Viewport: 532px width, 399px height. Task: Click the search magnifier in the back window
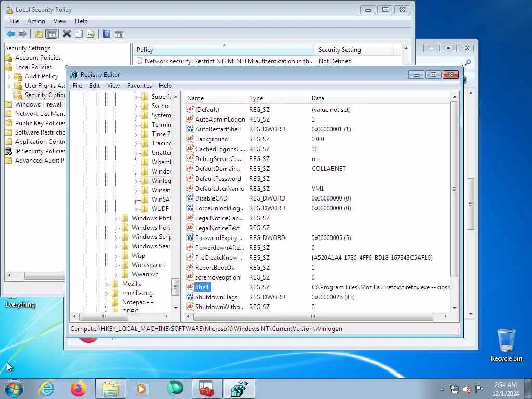coord(468,62)
